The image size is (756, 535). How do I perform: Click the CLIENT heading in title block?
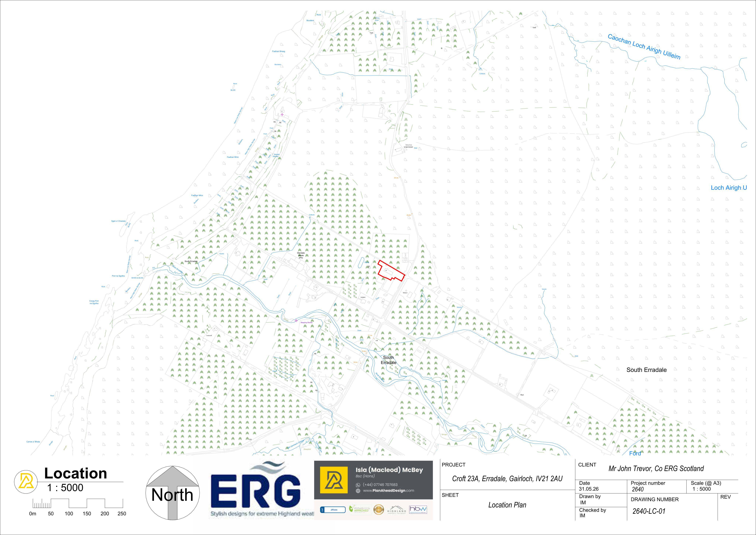click(587, 465)
